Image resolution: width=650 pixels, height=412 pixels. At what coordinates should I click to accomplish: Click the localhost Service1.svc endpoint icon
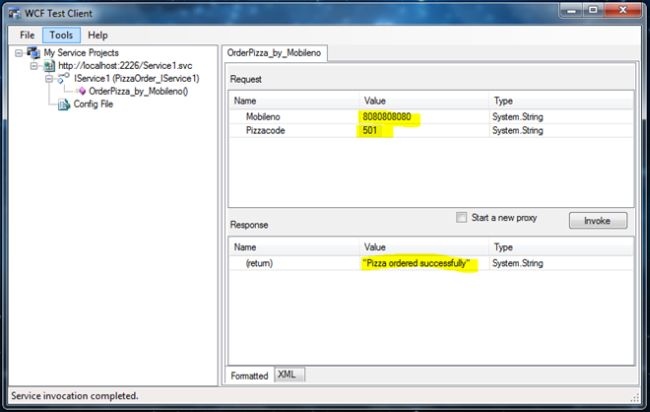coord(49,65)
